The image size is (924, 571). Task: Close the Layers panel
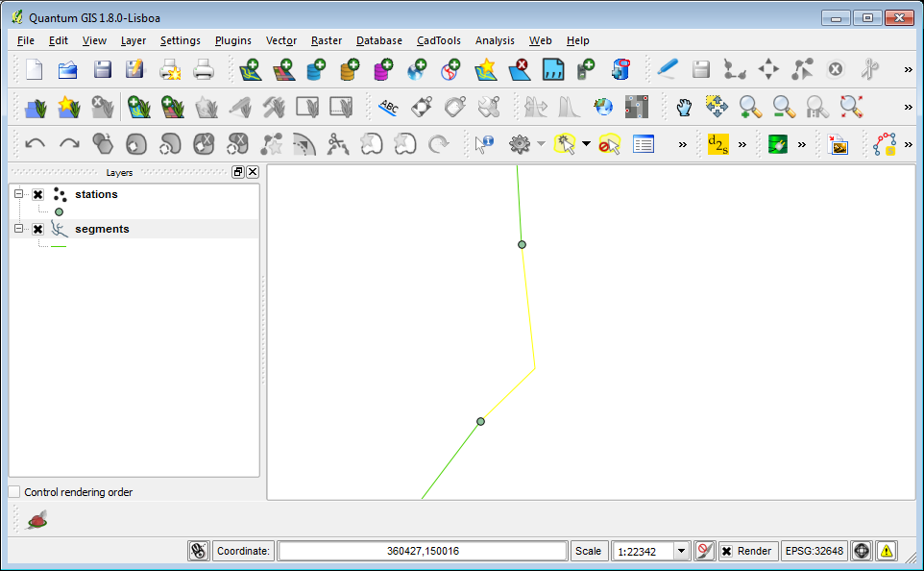[253, 172]
